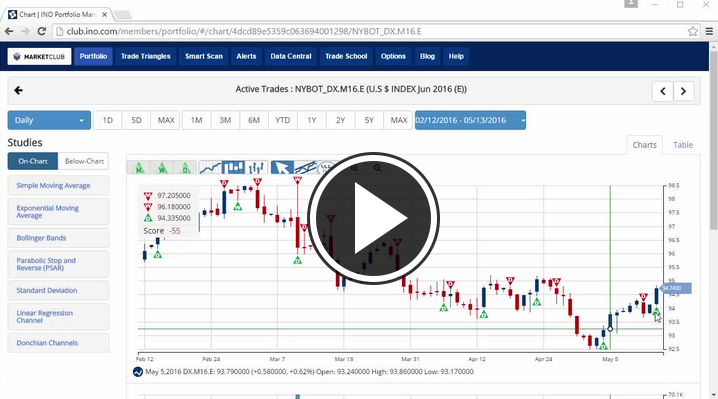Add Standard Deviation study
Screen dimensions: 718x399
point(58,290)
